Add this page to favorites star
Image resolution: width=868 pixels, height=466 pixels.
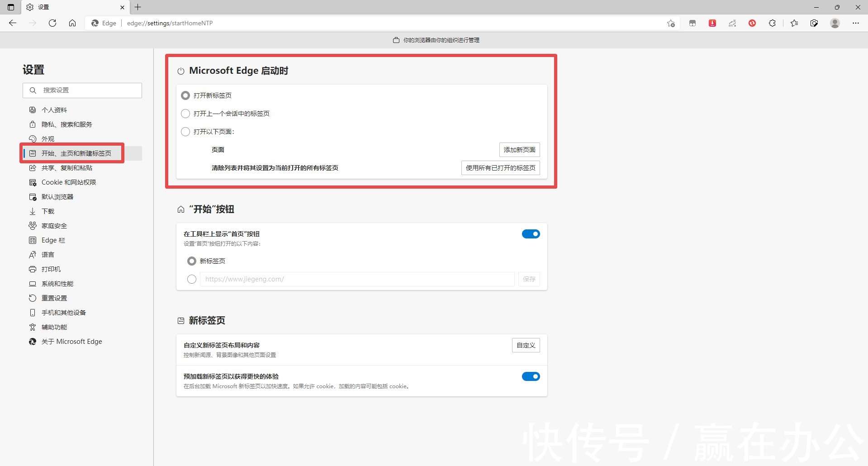[671, 23]
